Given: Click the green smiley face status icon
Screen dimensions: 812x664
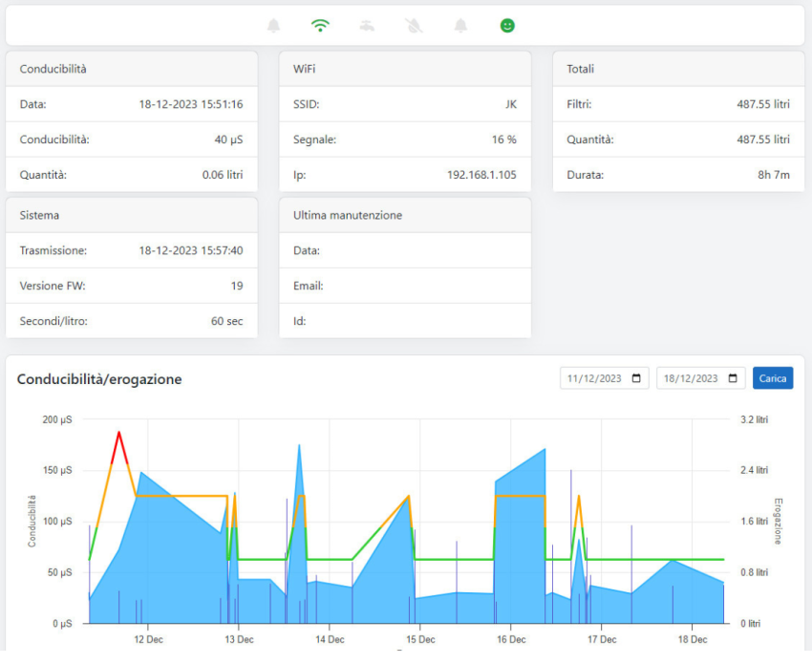Looking at the screenshot, I should (x=507, y=26).
